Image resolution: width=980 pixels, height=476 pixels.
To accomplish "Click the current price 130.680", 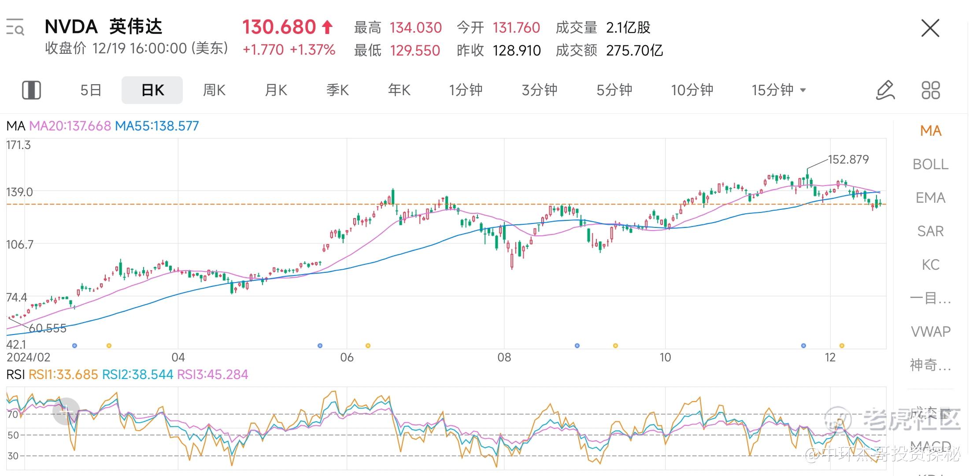I will (x=279, y=27).
